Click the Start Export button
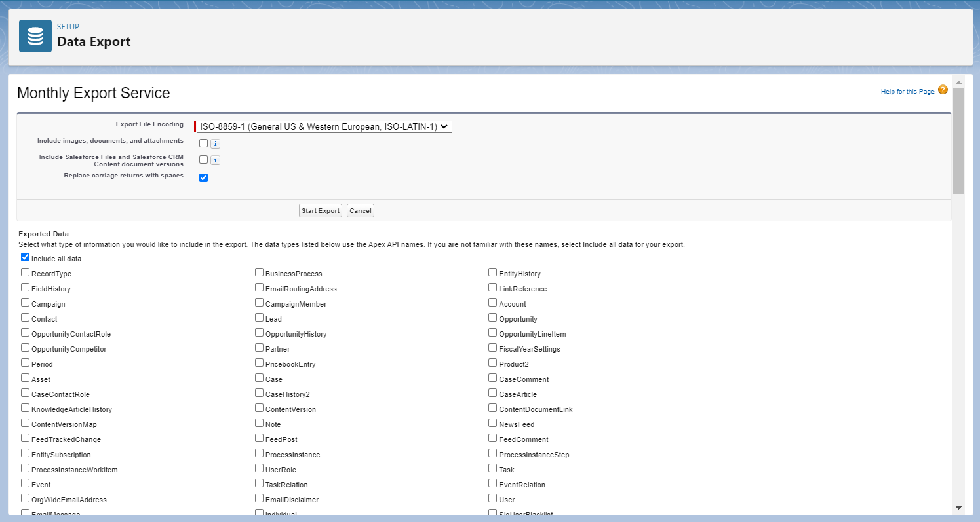Image resolution: width=980 pixels, height=522 pixels. pyautogui.click(x=321, y=211)
